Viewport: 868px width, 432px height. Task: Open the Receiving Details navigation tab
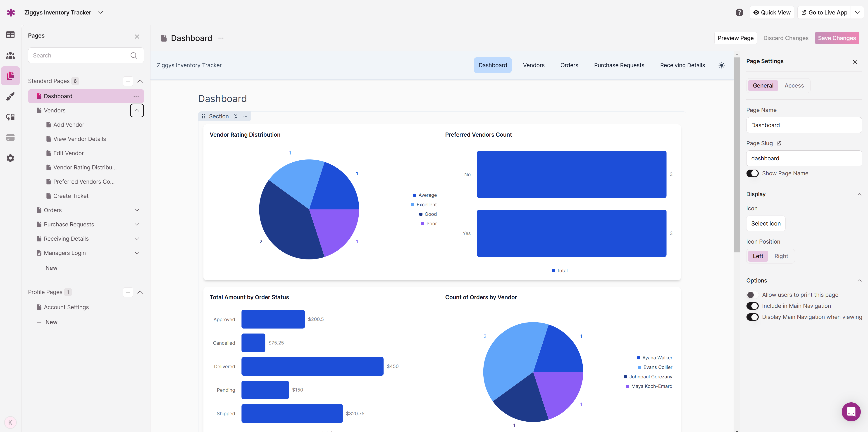click(x=682, y=65)
